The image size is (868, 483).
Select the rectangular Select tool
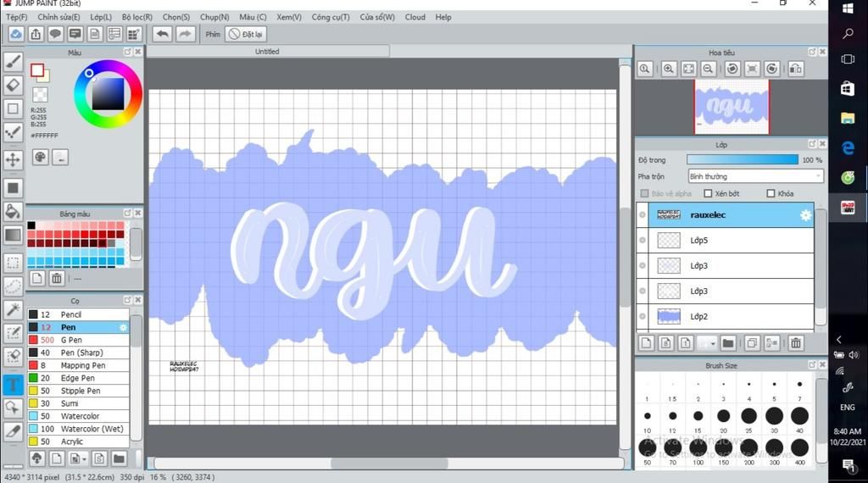13,262
